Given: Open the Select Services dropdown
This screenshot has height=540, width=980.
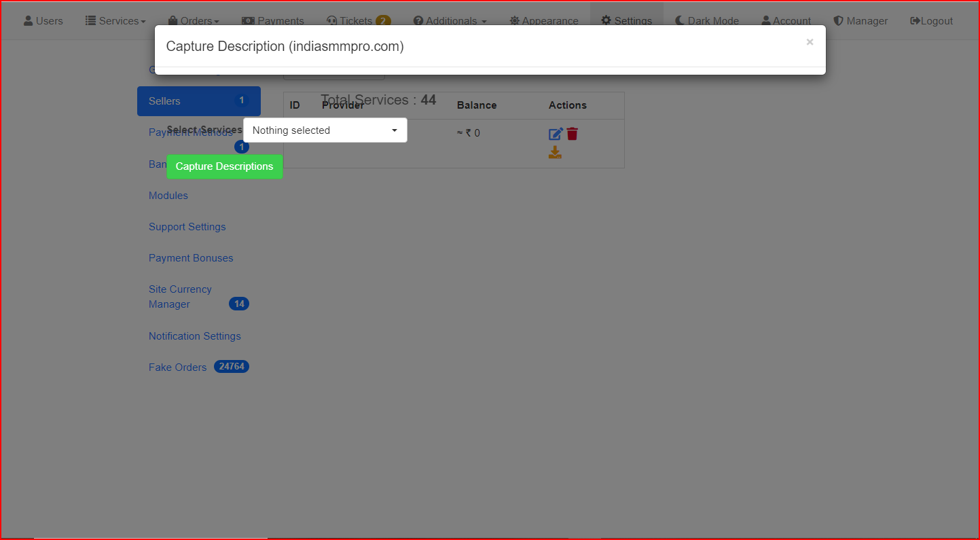Looking at the screenshot, I should pos(325,130).
